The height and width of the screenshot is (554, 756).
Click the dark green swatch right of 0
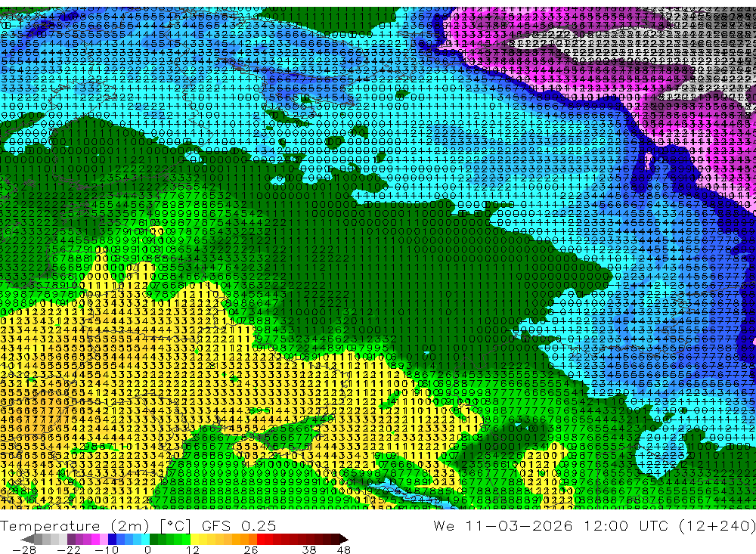tap(153, 539)
